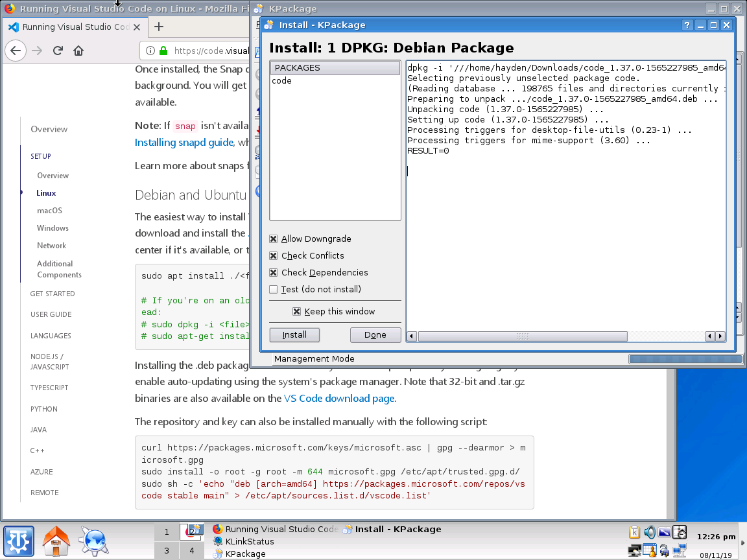
Task: Click the second left-arrow near scrollbar end
Action: (x=710, y=336)
